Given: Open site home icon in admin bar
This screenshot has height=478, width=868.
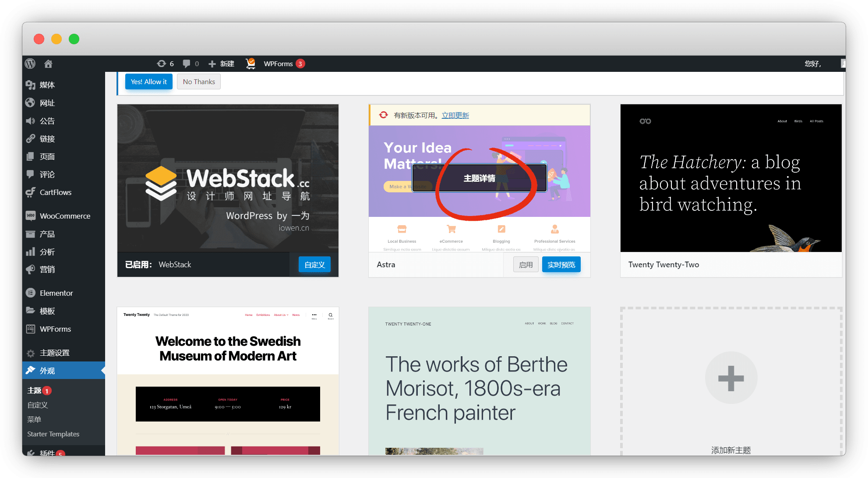Looking at the screenshot, I should coord(48,64).
